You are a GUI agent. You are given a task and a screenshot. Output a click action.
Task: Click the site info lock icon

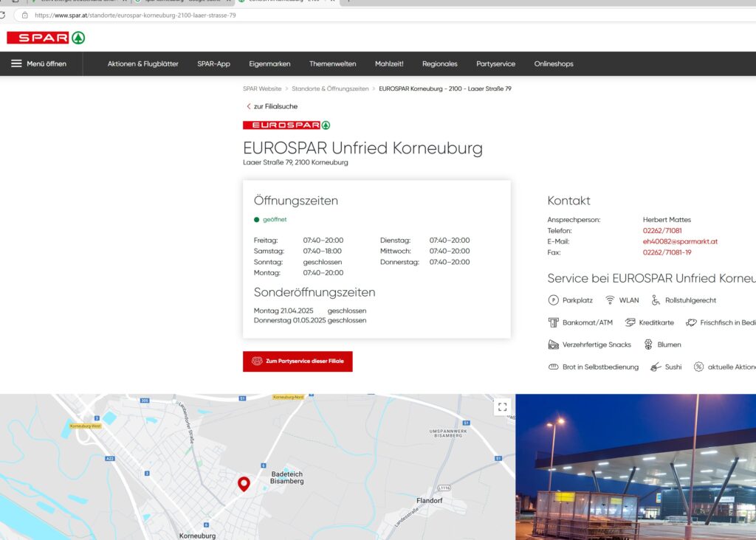(x=24, y=15)
